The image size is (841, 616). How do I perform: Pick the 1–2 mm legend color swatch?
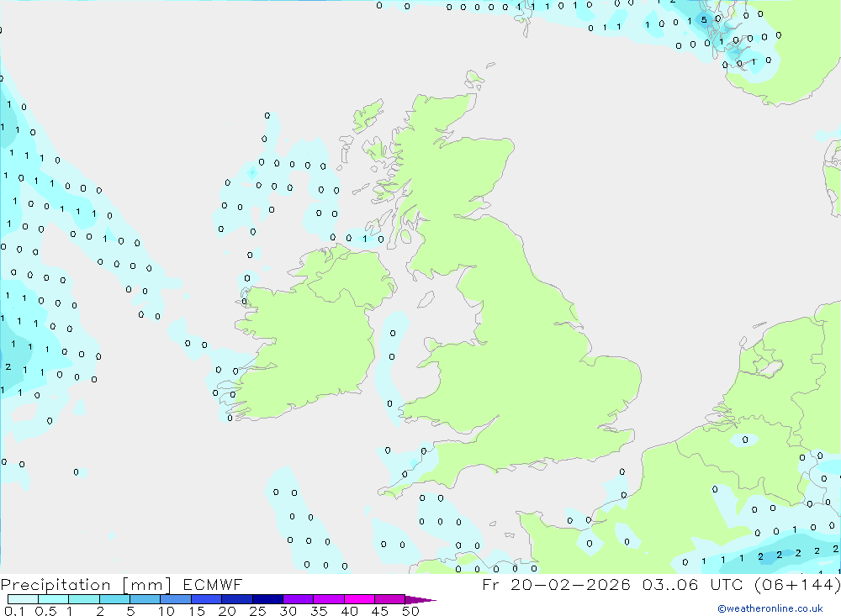click(x=84, y=599)
